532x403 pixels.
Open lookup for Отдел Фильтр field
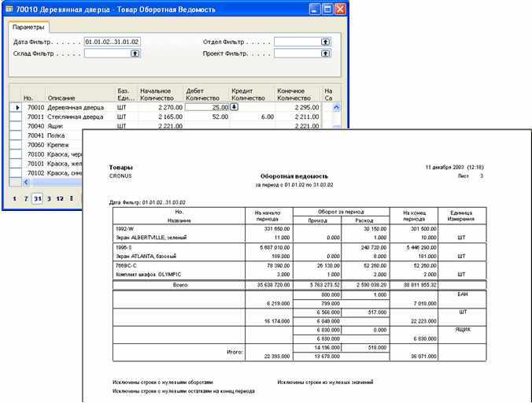[325, 42]
